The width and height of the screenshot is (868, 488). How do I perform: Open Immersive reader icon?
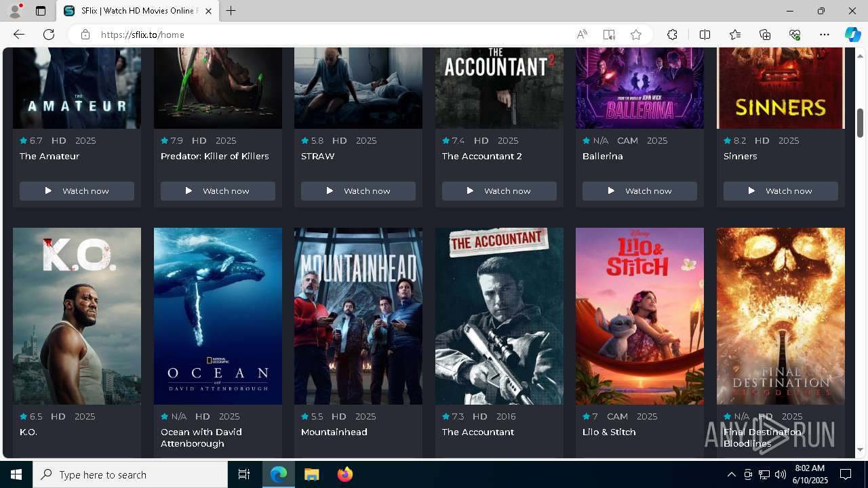tap(609, 35)
